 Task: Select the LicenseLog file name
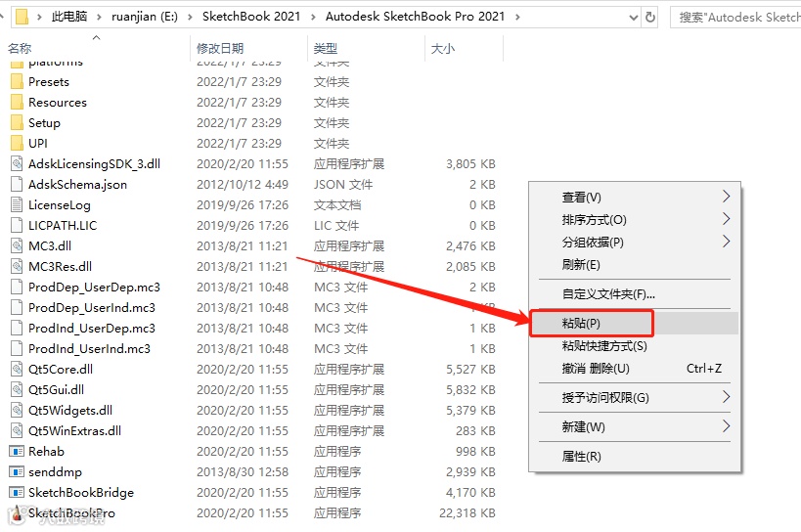coord(60,204)
